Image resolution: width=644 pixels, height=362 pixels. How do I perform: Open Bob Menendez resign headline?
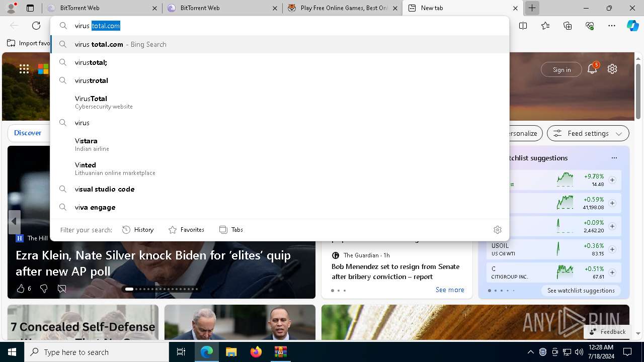coord(395,271)
